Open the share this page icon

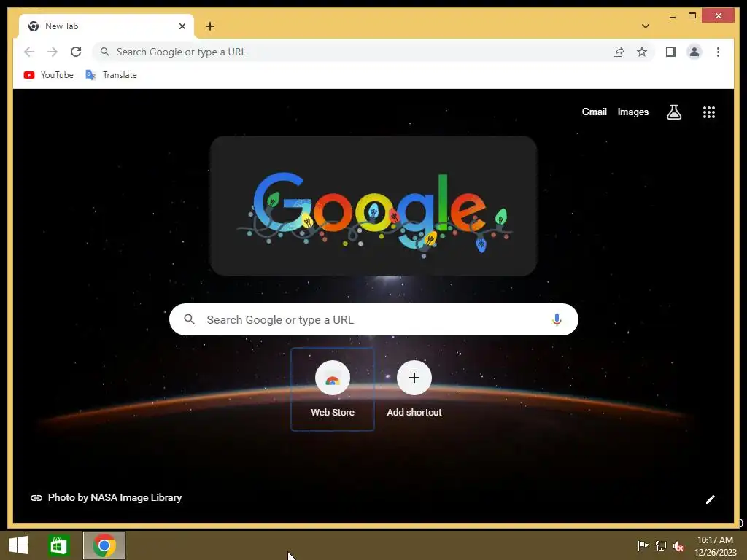pyautogui.click(x=619, y=52)
